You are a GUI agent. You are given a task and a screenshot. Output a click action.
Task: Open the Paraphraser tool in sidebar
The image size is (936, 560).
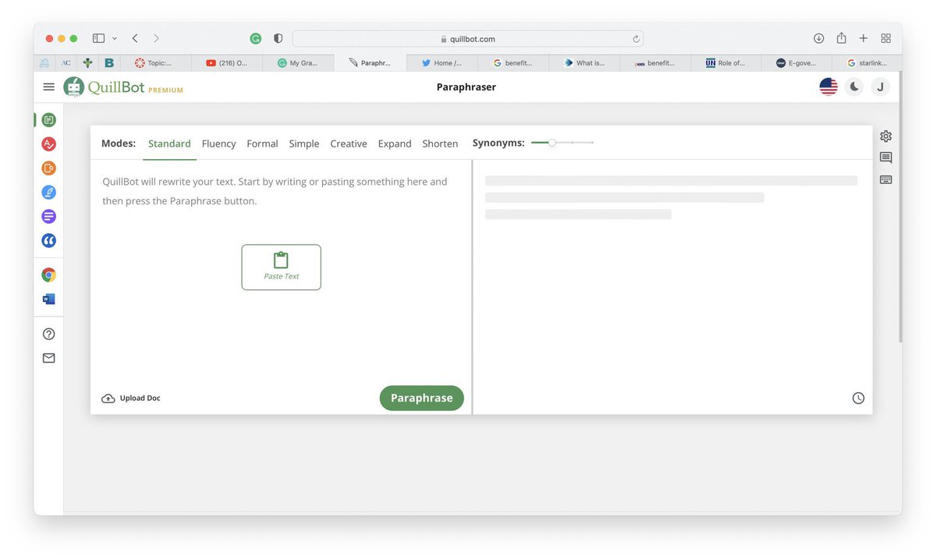pos(49,119)
